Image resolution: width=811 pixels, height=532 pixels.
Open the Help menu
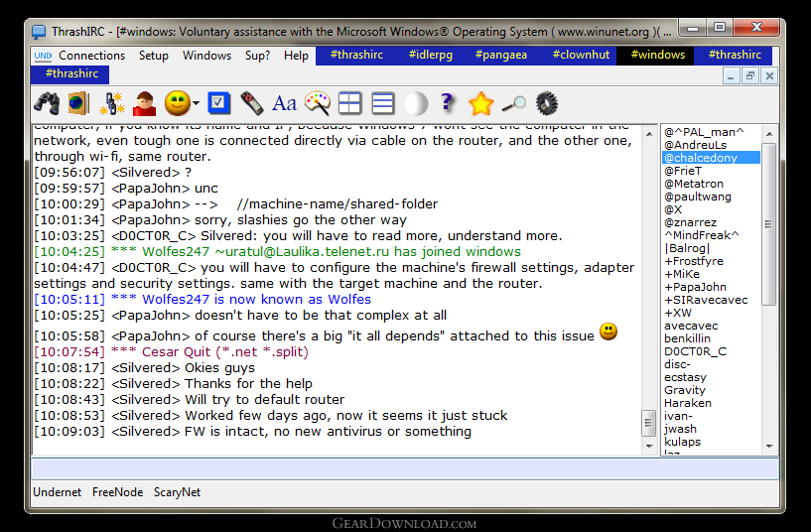[x=296, y=56]
